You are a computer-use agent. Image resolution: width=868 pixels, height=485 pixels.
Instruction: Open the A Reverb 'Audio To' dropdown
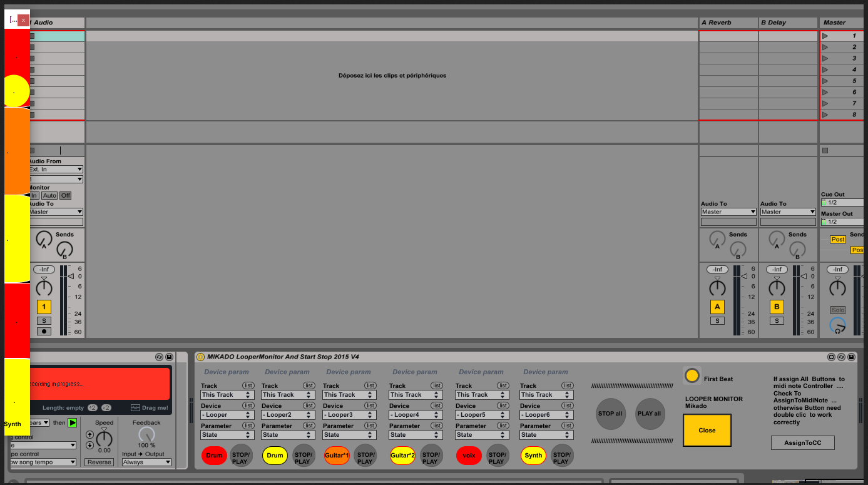728,212
